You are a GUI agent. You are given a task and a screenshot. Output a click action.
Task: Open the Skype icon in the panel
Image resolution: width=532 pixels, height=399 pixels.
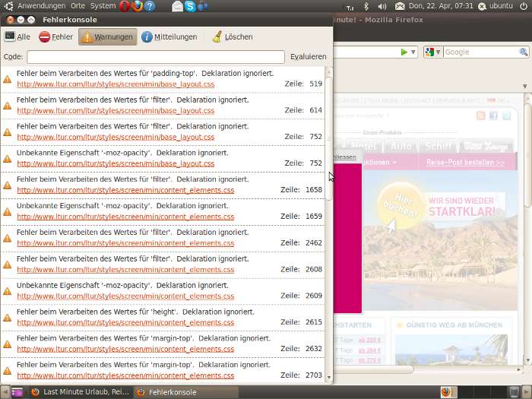(190, 6)
